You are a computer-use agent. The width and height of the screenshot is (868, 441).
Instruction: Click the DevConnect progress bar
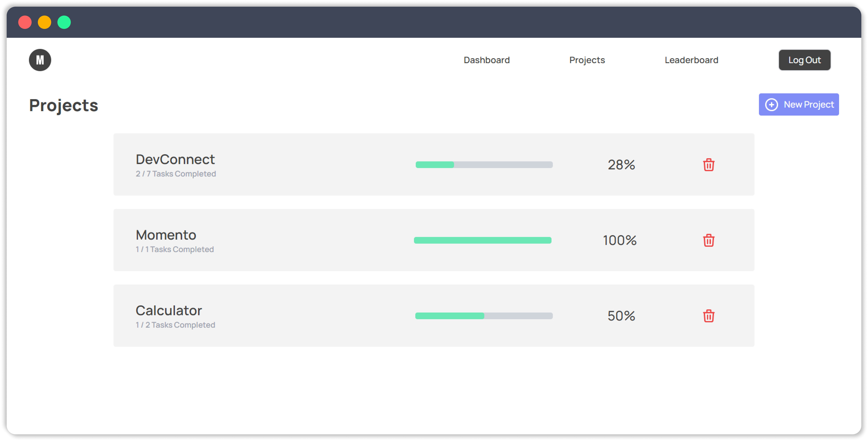(x=484, y=165)
